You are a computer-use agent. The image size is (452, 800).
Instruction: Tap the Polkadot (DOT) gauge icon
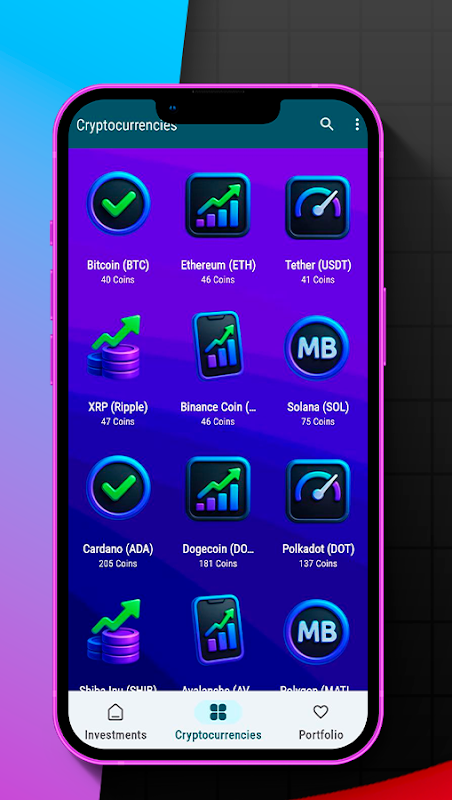tap(318, 490)
